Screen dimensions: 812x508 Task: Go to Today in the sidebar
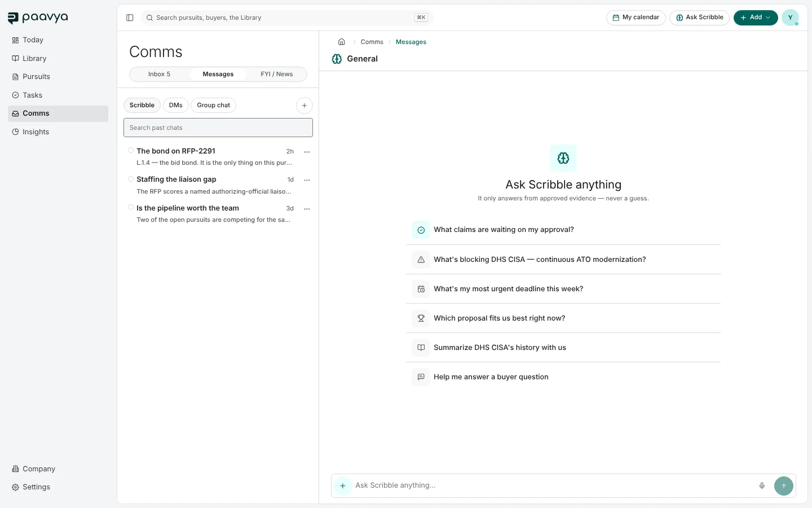58,40
